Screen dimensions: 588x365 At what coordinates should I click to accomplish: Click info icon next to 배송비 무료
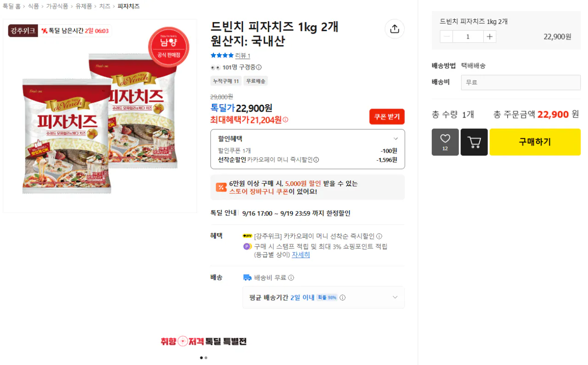pyautogui.click(x=291, y=278)
